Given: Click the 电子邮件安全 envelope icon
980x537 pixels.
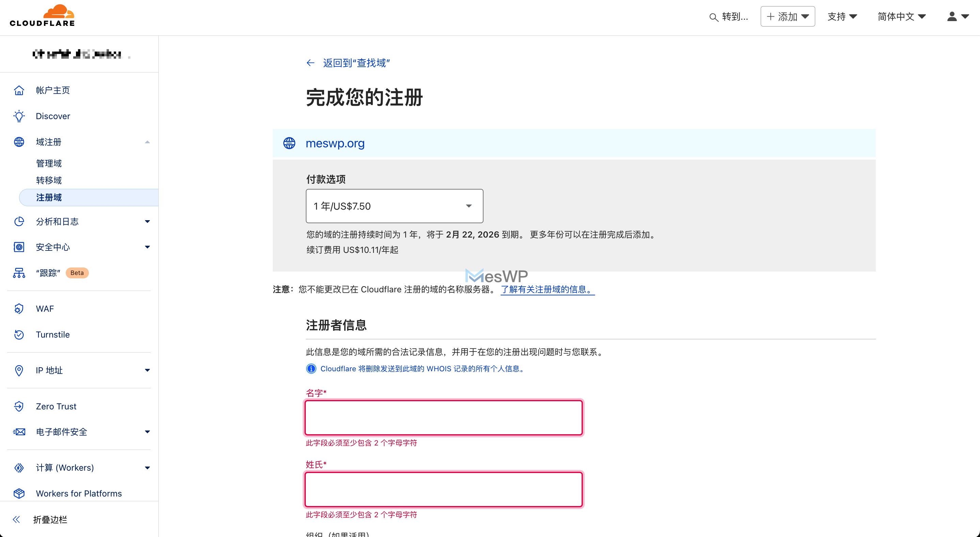Looking at the screenshot, I should click(19, 432).
